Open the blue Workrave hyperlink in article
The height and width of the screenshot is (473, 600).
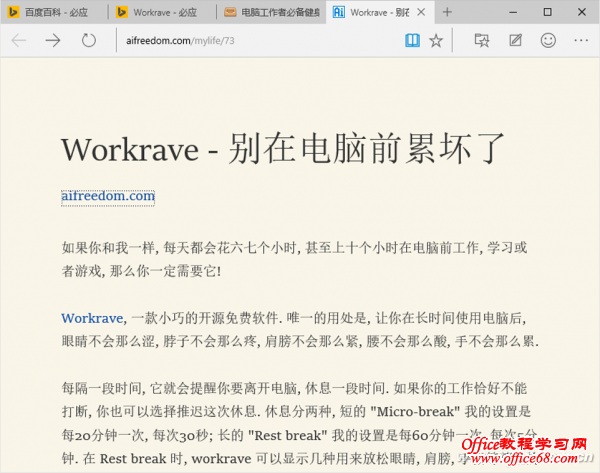click(91, 318)
